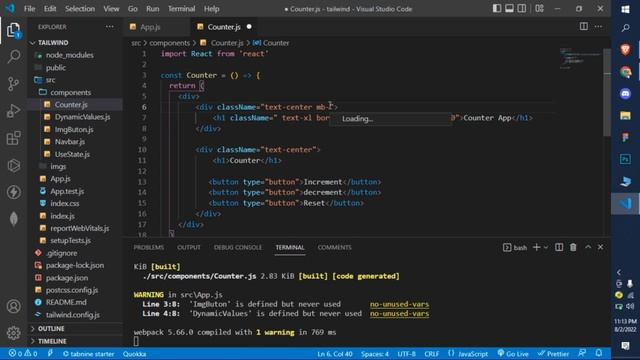The width and height of the screenshot is (640, 360).
Task: Open the Extensions view
Action: pyautogui.click(x=13, y=138)
